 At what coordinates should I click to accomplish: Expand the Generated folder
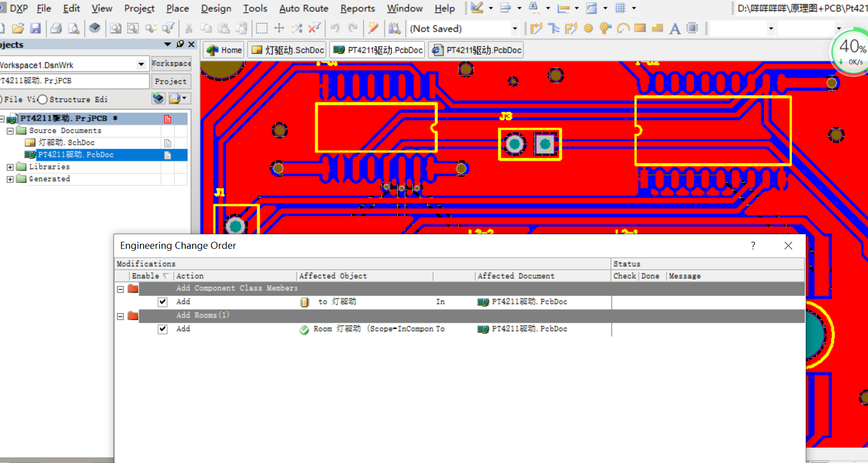(10, 179)
